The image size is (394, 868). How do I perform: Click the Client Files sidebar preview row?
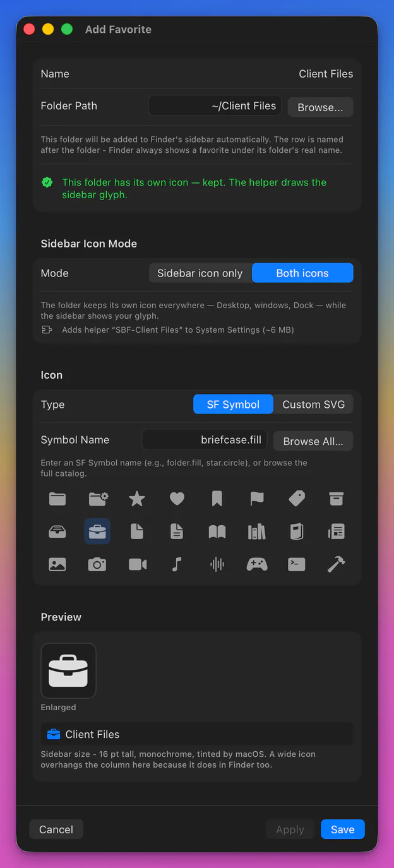tap(197, 734)
